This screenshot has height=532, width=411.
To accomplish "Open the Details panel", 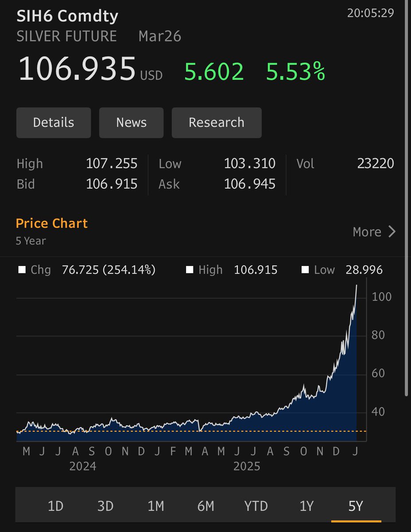I will (53, 122).
